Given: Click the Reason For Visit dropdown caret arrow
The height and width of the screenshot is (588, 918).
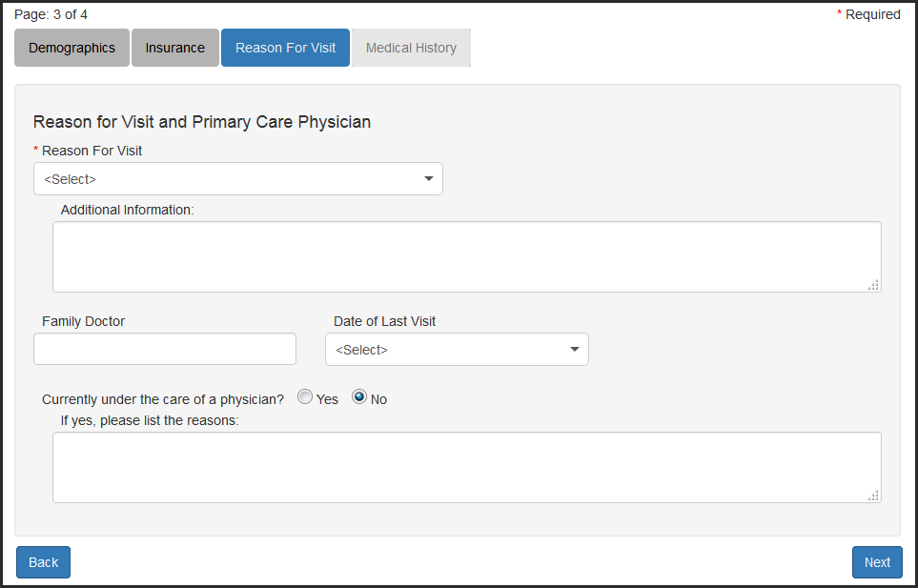Looking at the screenshot, I should (429, 178).
